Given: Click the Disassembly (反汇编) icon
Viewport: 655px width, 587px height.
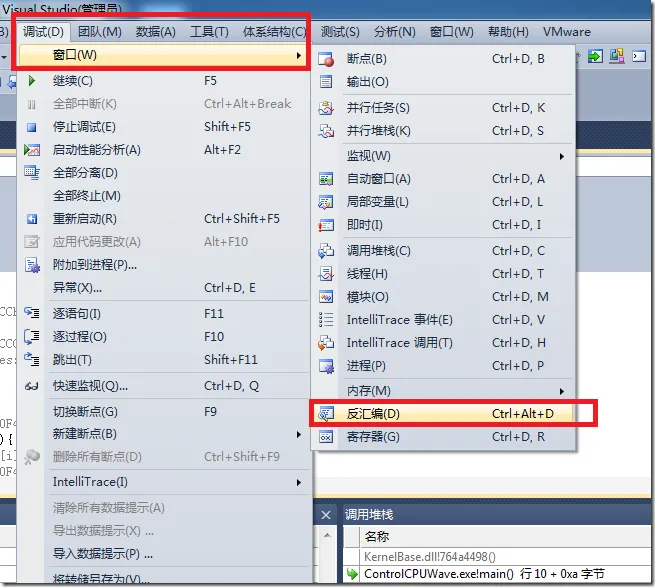Looking at the screenshot, I should coord(326,414).
